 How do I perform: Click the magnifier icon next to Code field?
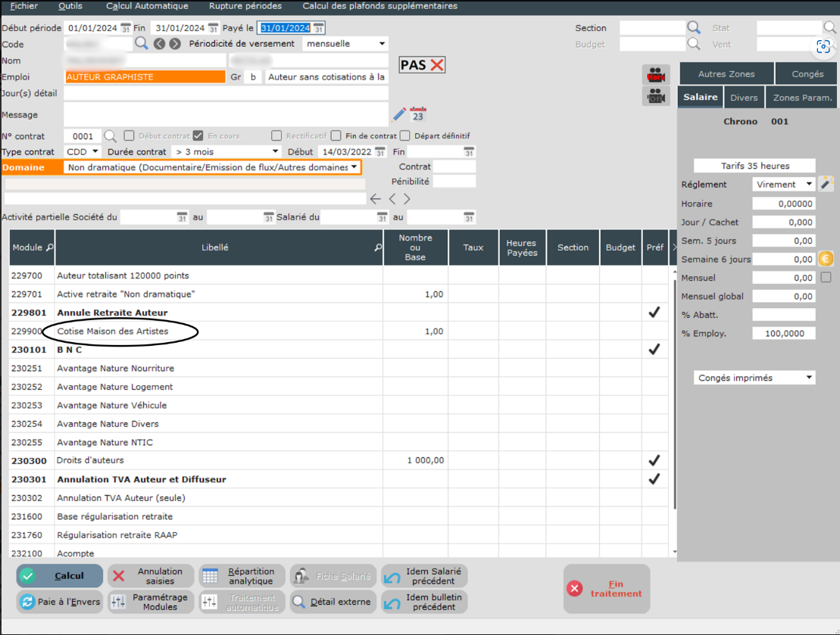coord(141,44)
